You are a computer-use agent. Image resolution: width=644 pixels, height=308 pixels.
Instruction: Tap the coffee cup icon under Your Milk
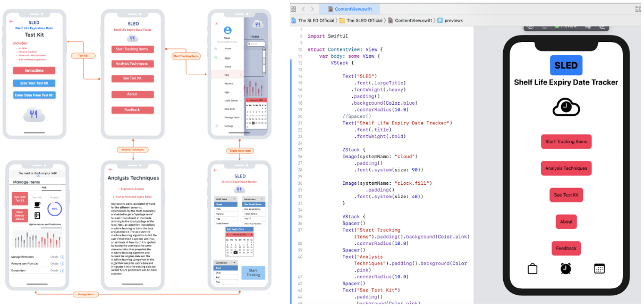tap(37, 204)
